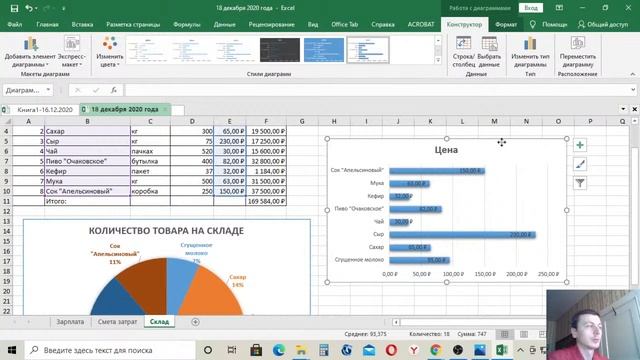Click Строка/столбец switch button

click(464, 52)
